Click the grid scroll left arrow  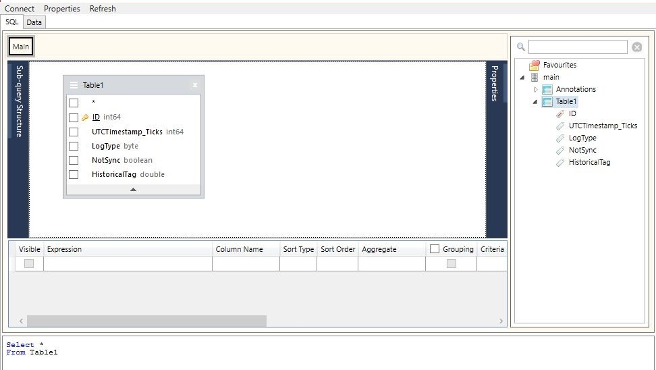point(21,321)
